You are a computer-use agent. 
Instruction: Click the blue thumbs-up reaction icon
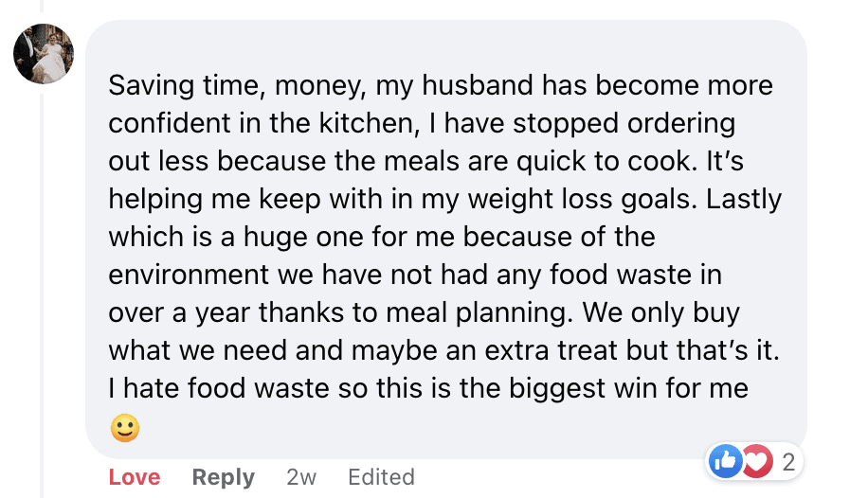tap(724, 462)
